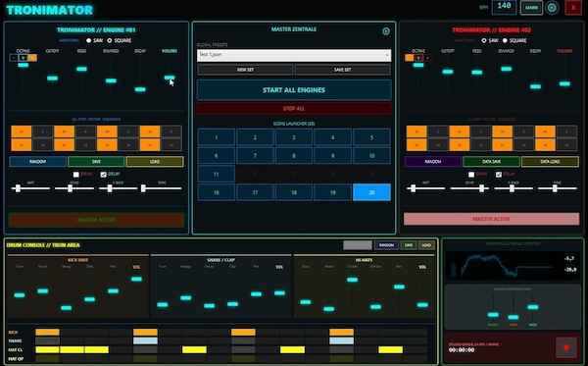Click LOAD in Engine #01
Screen dimensions: 588x366
coord(155,162)
